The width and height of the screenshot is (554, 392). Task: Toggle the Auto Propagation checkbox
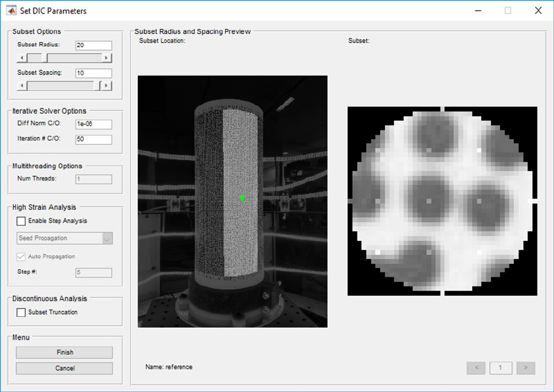coord(21,257)
